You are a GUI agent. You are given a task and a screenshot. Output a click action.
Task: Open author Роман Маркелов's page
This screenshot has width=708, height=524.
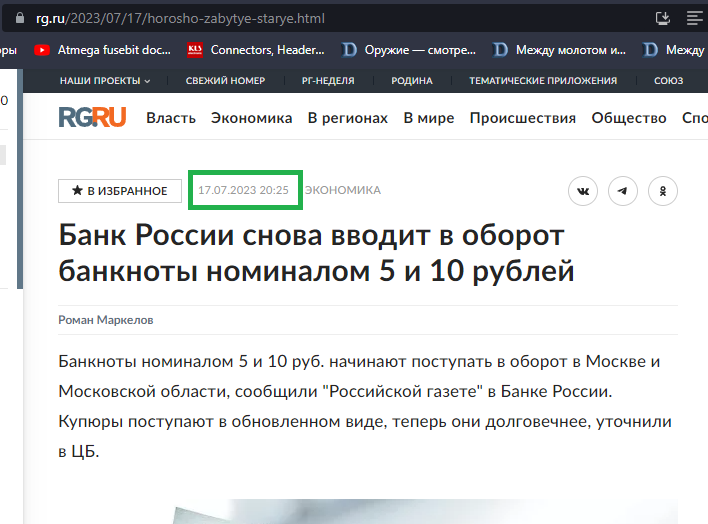click(106, 320)
